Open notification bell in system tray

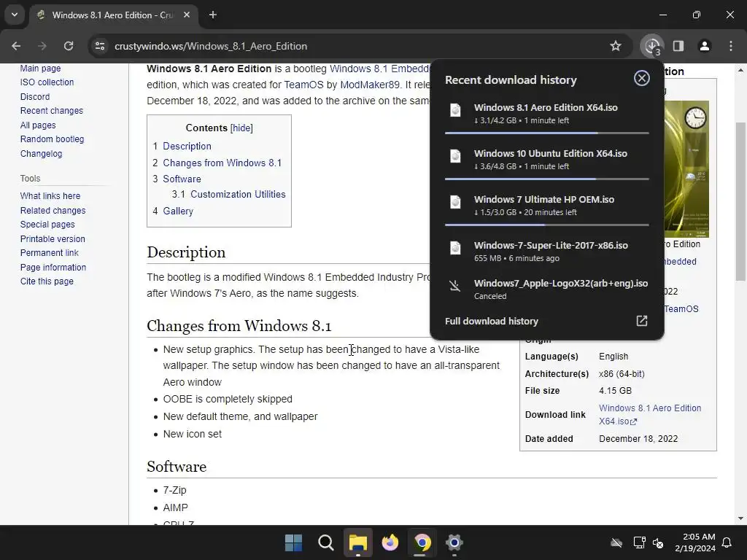[727, 542]
